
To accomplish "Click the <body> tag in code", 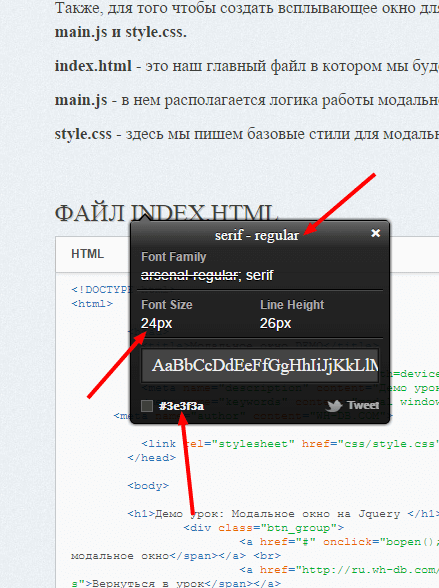I will 148,486.
